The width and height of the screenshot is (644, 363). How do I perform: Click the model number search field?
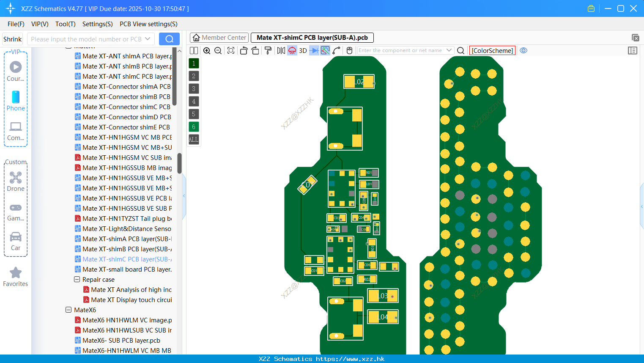click(86, 39)
